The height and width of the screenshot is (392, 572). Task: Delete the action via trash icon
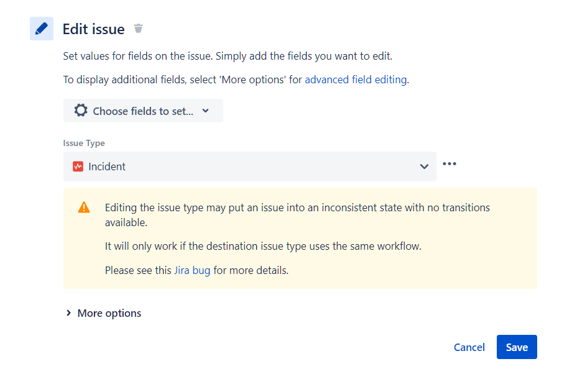tap(138, 29)
